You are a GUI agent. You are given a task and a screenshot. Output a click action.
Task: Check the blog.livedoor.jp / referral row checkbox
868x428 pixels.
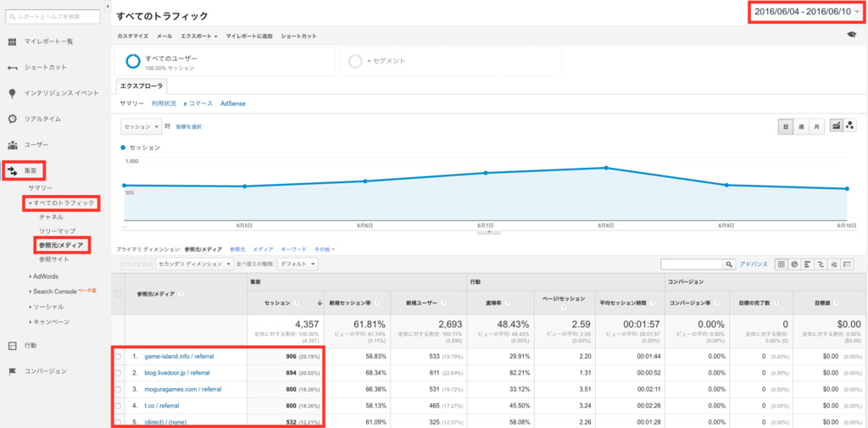[x=118, y=373]
